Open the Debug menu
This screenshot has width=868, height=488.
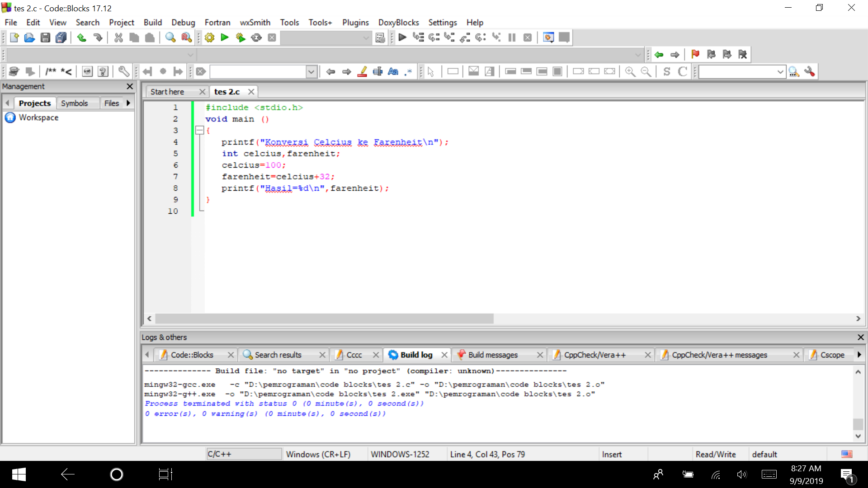pos(183,22)
